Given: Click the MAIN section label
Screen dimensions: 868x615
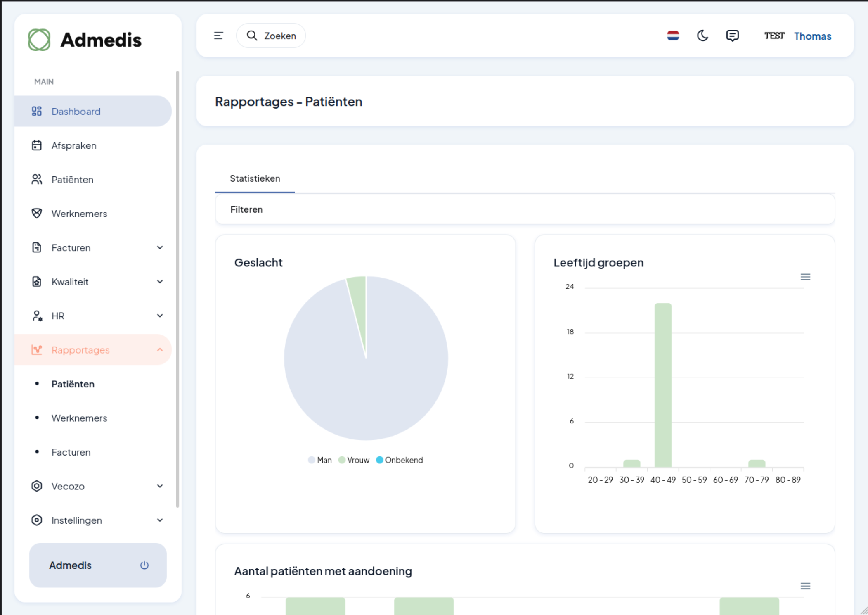Looking at the screenshot, I should 44,82.
